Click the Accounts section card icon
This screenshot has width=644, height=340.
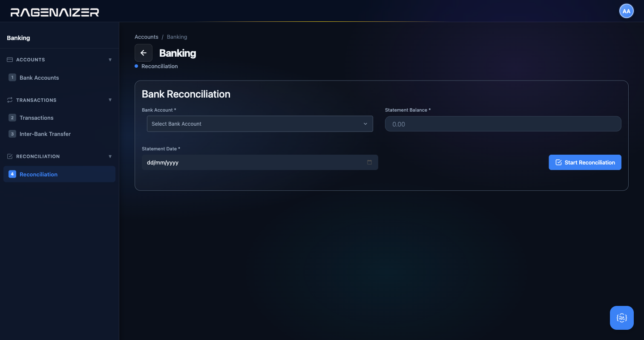10,60
